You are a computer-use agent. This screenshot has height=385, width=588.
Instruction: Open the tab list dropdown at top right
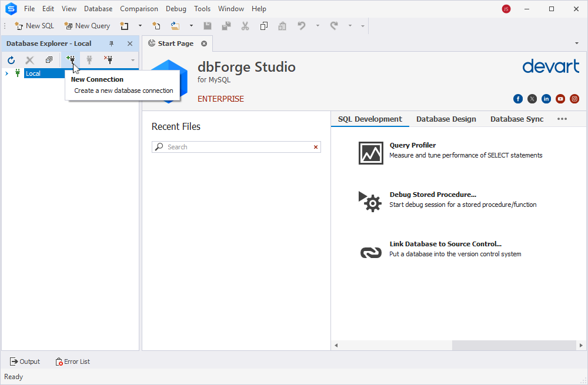[577, 43]
